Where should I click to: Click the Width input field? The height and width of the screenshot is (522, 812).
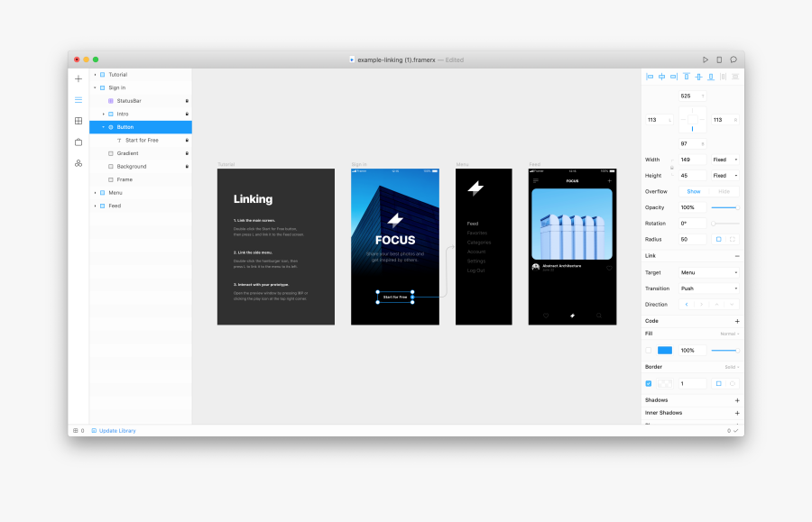coord(694,160)
